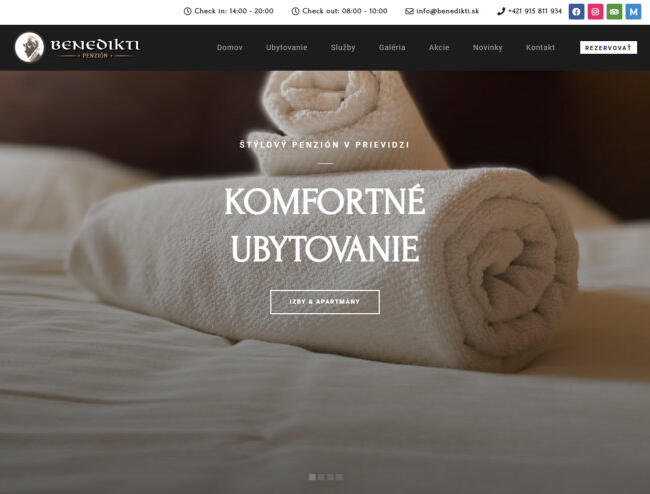This screenshot has width=650, height=494.
Task: Click the phone handset icon
Action: [x=501, y=11]
